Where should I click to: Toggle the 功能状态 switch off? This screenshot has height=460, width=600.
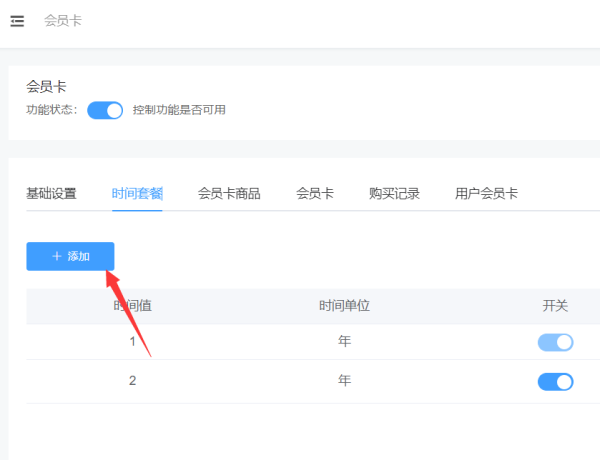(105, 110)
